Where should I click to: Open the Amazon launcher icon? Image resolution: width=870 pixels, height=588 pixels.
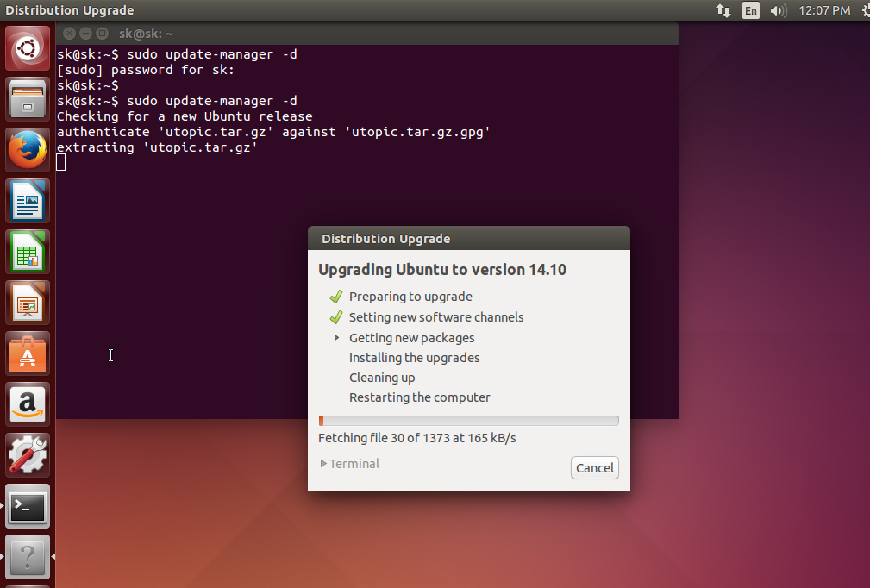click(28, 405)
